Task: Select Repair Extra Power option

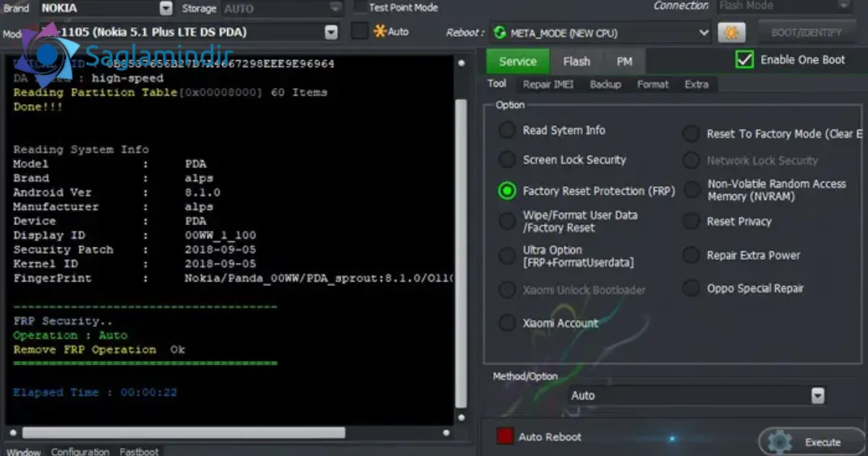Action: click(692, 255)
